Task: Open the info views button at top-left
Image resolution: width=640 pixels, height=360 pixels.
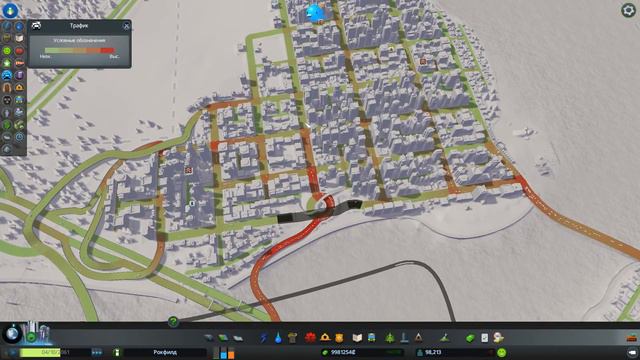Action: 10,10
